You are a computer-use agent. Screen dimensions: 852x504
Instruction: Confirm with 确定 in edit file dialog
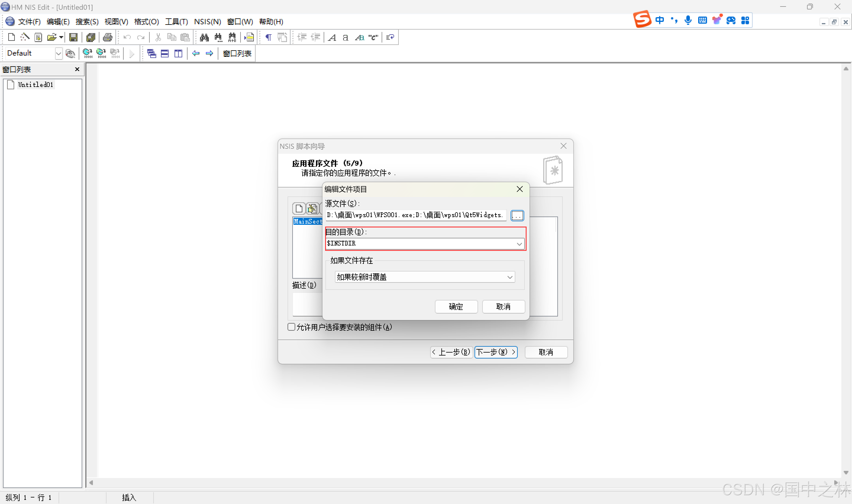pyautogui.click(x=456, y=307)
